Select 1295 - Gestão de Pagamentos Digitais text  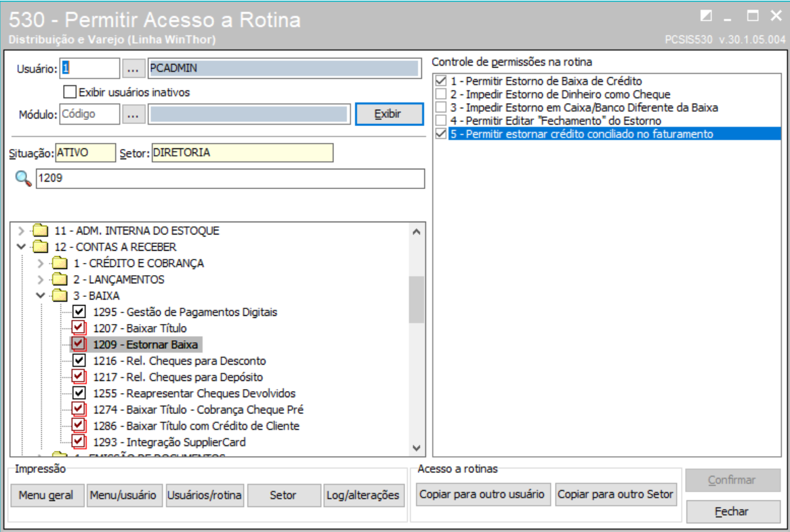[x=185, y=312]
